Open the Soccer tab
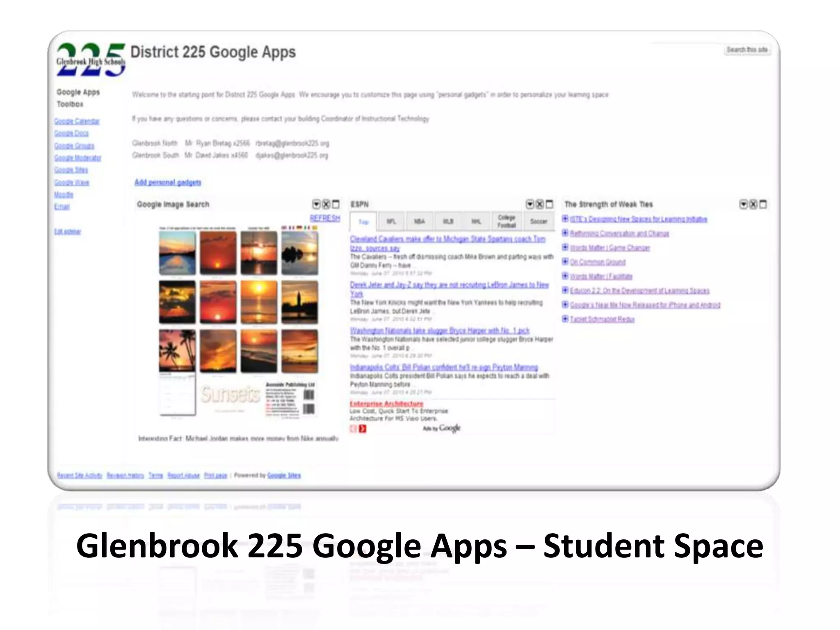This screenshot has width=840, height=630. tap(539, 221)
